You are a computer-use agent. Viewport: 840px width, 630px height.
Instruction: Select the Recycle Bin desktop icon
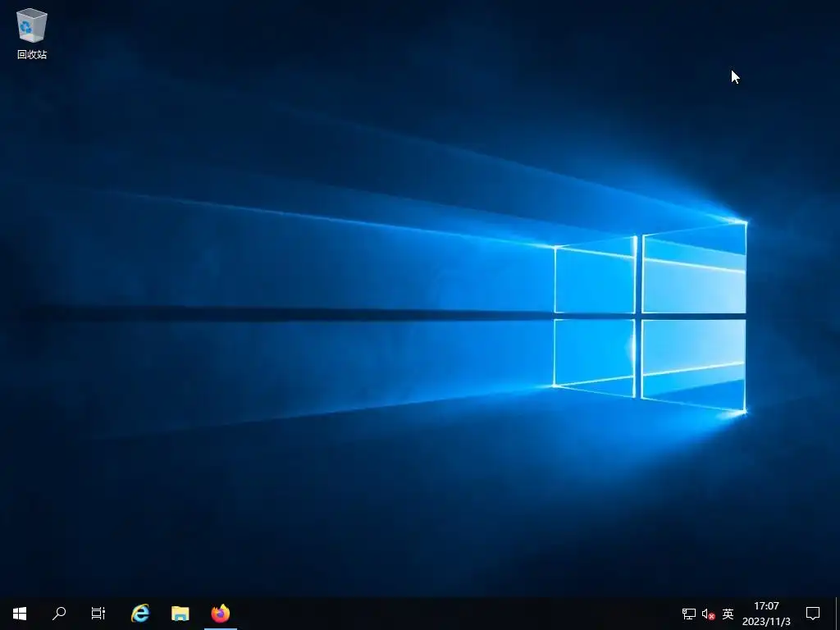32,33
